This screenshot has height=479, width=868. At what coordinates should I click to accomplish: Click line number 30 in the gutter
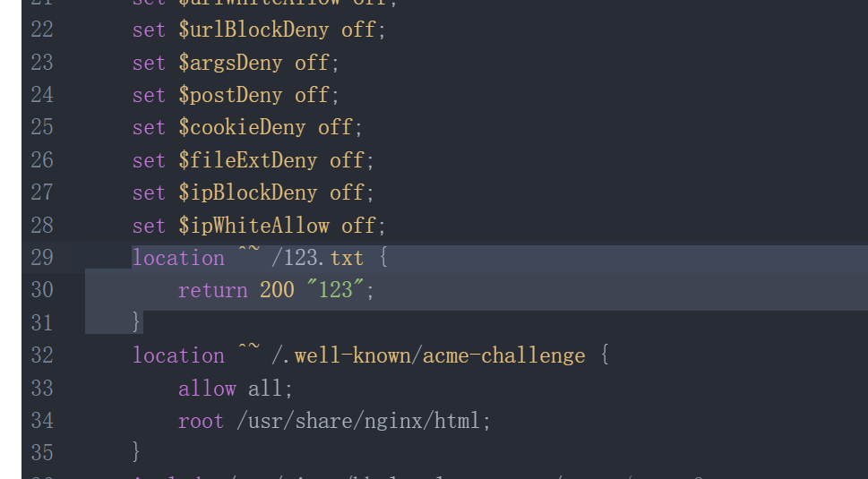pyautogui.click(x=42, y=290)
